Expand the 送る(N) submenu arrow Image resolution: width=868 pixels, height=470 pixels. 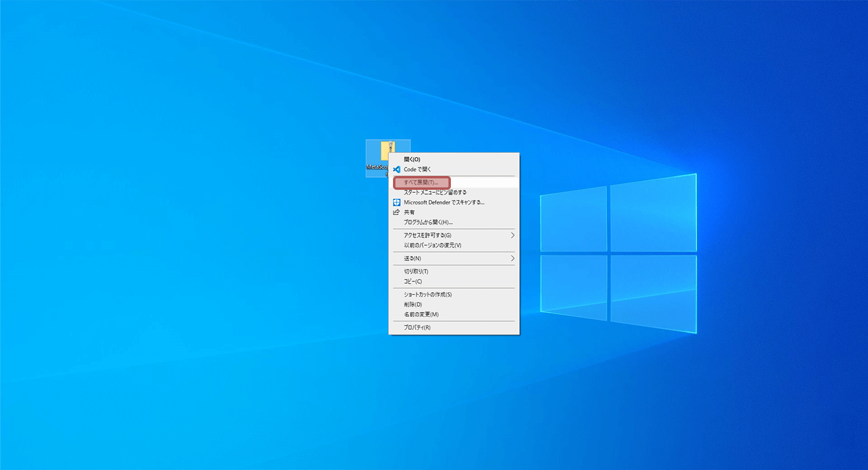[x=513, y=258]
